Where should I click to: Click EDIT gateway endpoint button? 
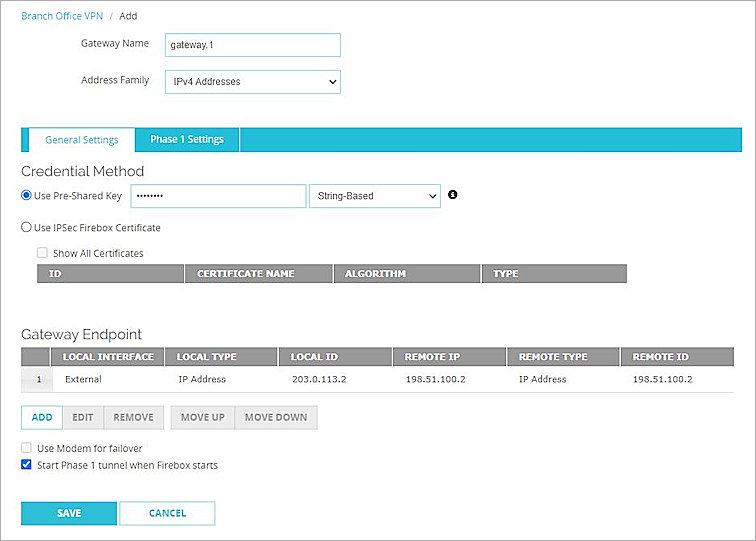point(83,417)
